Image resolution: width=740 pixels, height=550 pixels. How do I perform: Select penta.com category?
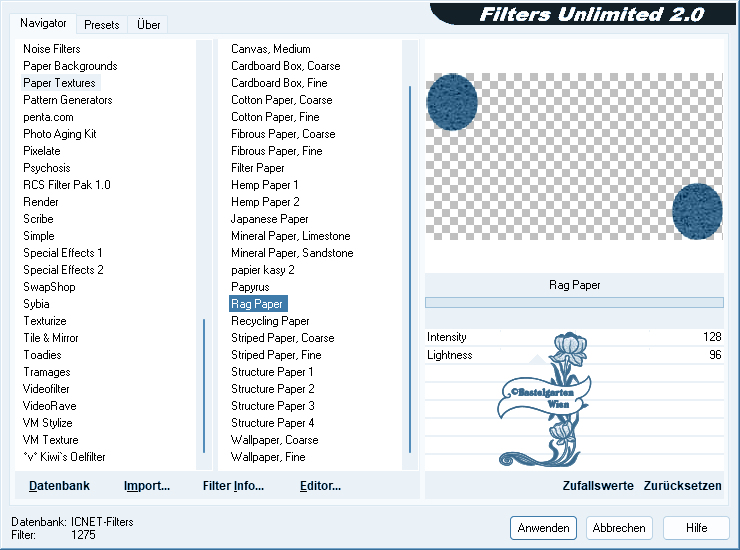tap(49, 117)
